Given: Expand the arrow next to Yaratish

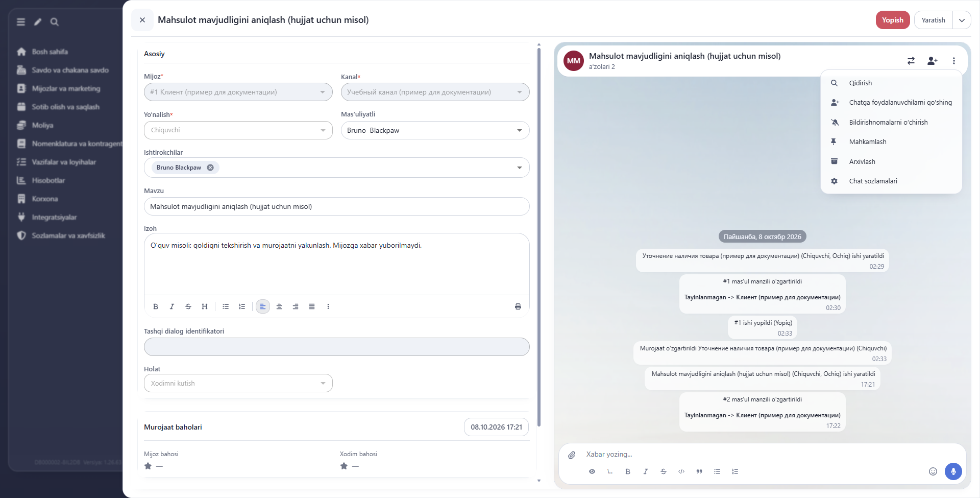Looking at the screenshot, I should [962, 20].
